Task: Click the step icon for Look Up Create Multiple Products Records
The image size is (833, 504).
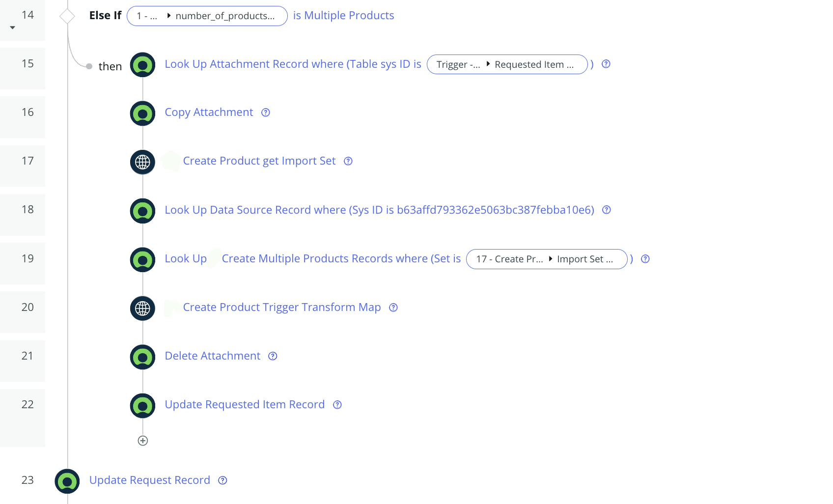Action: [142, 260]
